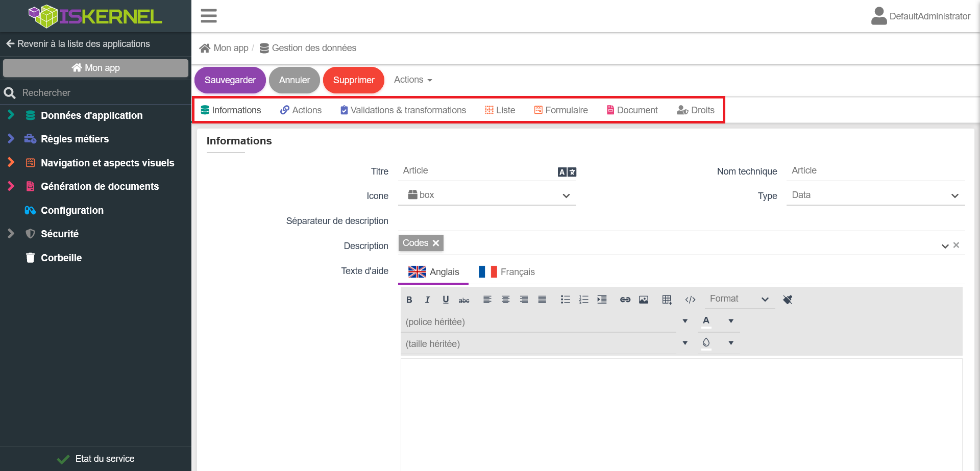Toggle the hamburger sidebar menu
Viewport: 980px width, 471px height.
(x=209, y=16)
